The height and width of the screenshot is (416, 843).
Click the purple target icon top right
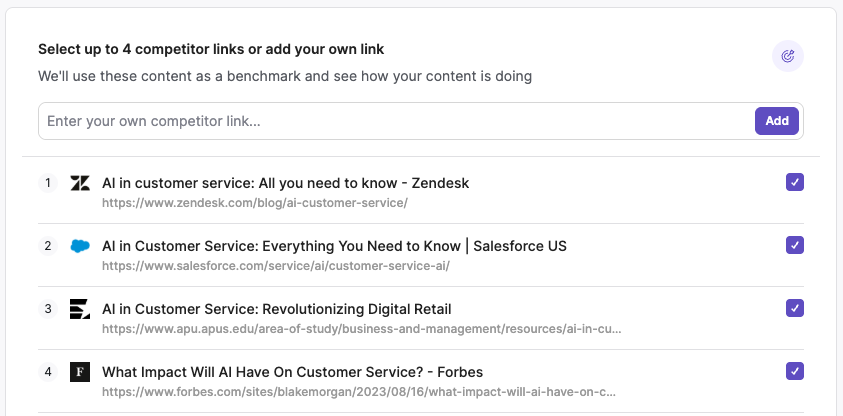pyautogui.click(x=788, y=56)
